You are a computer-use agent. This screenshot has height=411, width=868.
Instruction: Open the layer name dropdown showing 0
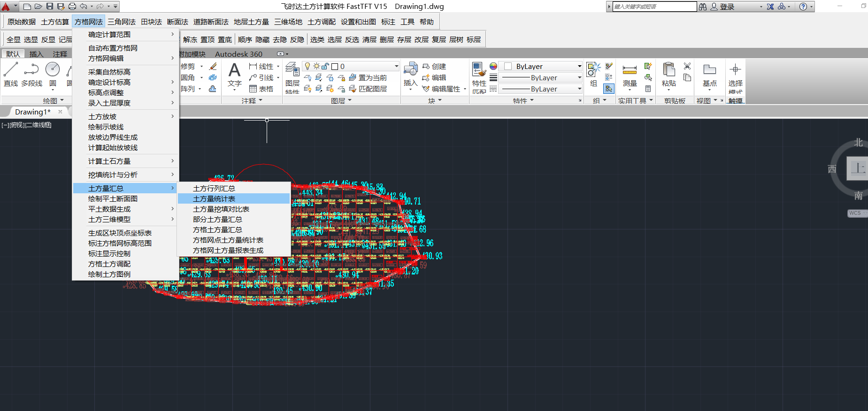tap(351, 66)
